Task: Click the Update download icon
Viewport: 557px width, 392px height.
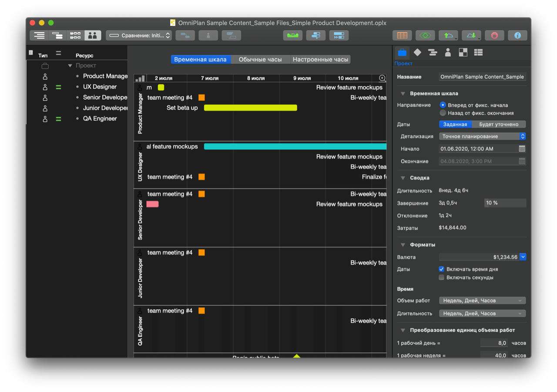Action: (x=471, y=36)
